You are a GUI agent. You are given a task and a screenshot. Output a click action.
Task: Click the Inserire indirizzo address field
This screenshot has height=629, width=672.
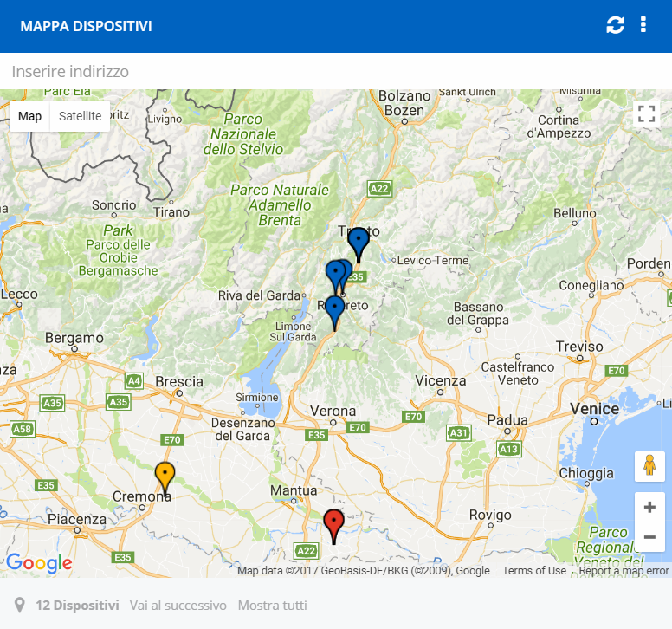coord(336,71)
